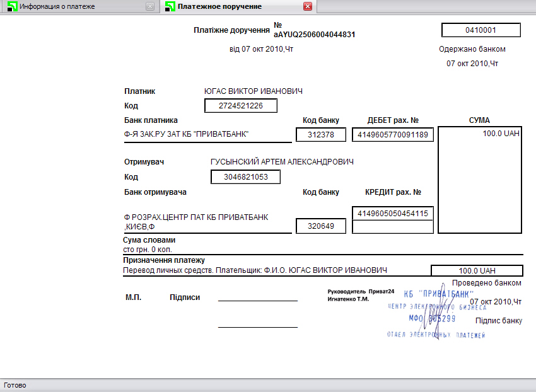Click the empty box below the credit account

tap(393, 227)
